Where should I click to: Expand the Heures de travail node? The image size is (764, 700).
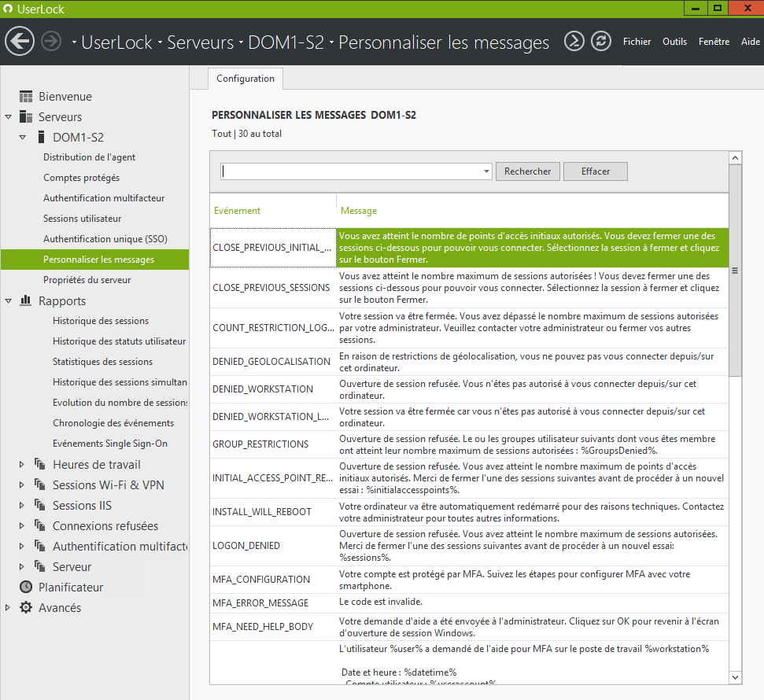coord(21,465)
